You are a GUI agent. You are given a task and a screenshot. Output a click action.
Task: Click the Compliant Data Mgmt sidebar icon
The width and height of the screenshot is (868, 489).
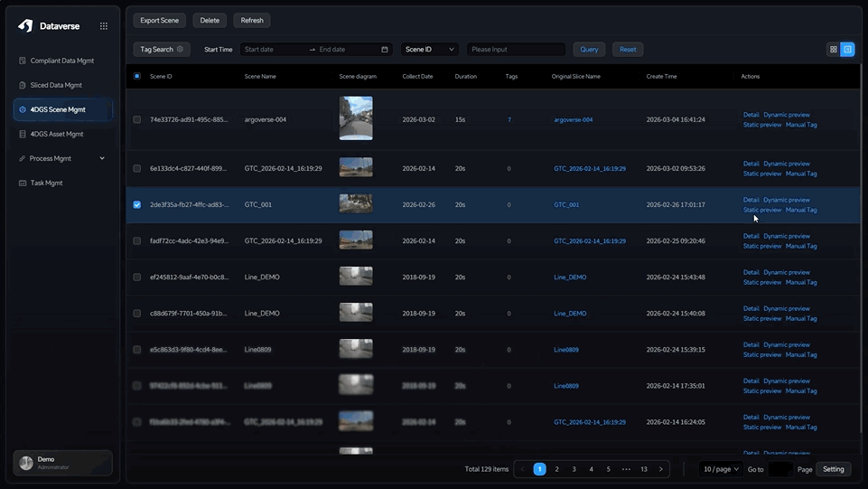23,61
